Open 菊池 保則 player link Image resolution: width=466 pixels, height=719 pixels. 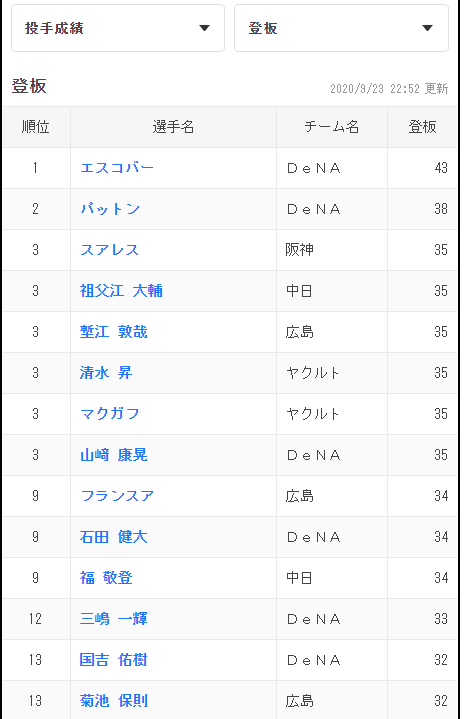tap(114, 701)
